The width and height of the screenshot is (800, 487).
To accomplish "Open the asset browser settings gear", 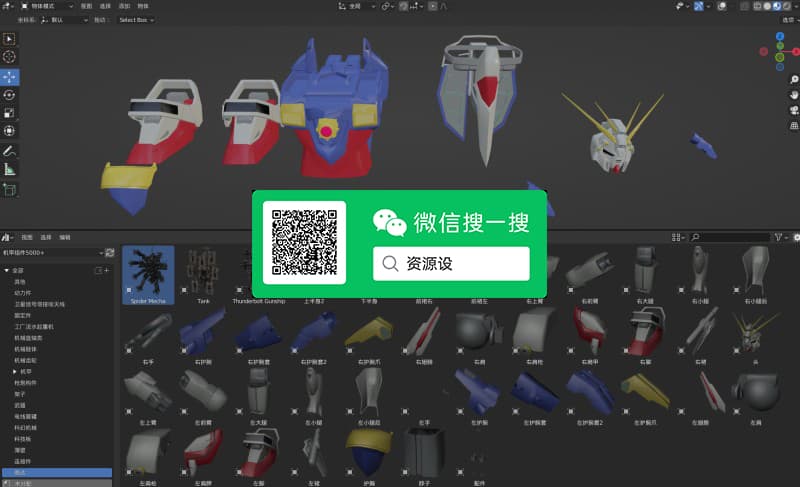I will 796,237.
